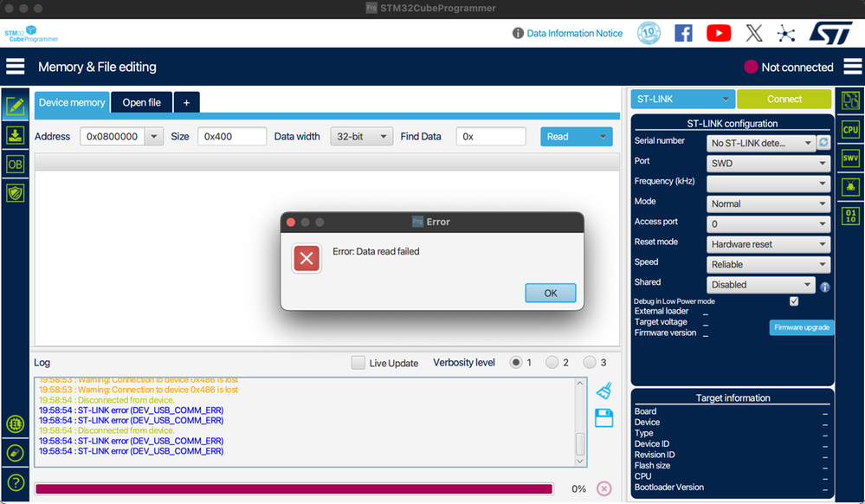Select verbosity level 2

point(552,363)
